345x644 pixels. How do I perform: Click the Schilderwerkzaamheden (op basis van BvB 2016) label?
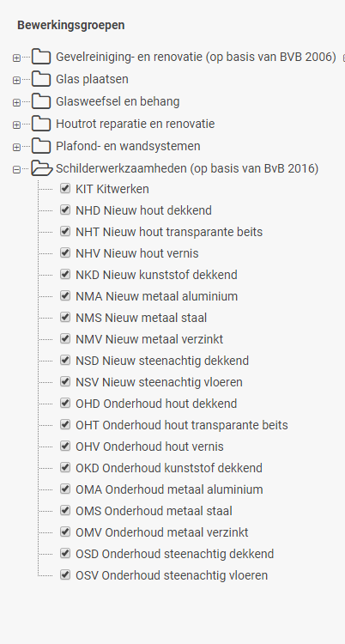tap(187, 168)
